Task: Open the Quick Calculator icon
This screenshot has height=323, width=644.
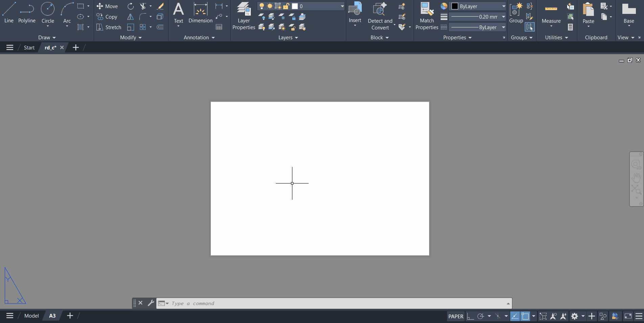Action: coord(571,27)
